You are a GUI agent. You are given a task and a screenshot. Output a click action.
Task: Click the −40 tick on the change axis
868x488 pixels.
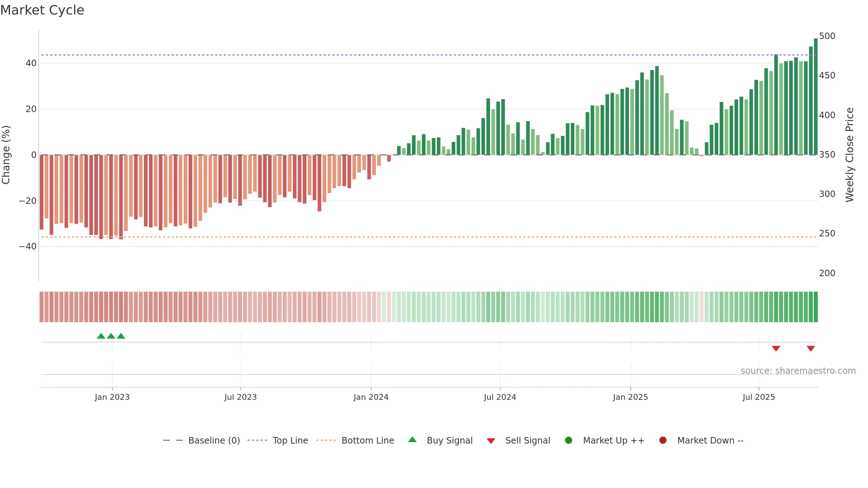pyautogui.click(x=28, y=247)
